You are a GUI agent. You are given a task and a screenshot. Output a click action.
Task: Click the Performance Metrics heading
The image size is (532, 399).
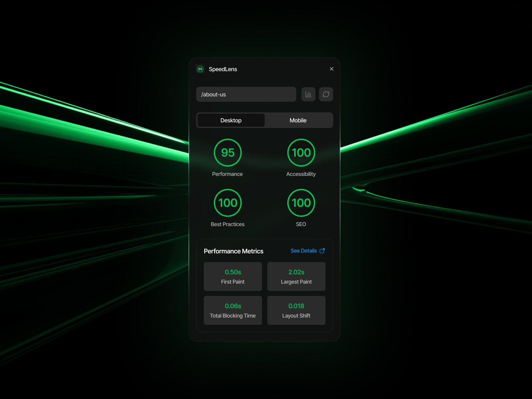(x=233, y=251)
